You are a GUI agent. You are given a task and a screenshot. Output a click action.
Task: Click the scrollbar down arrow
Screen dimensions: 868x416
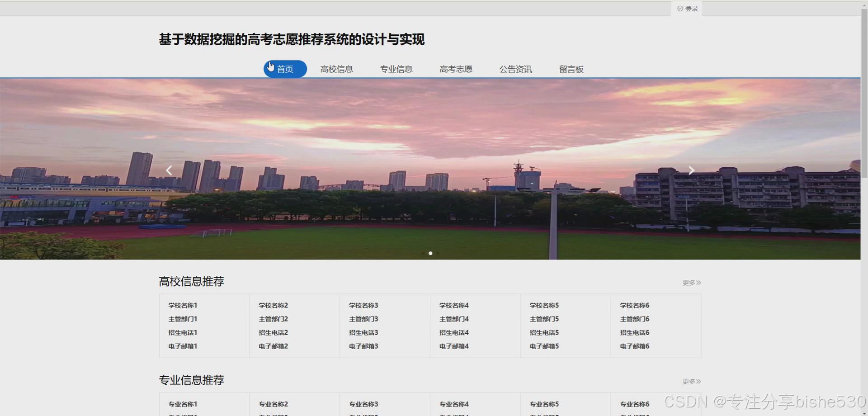tap(864, 413)
